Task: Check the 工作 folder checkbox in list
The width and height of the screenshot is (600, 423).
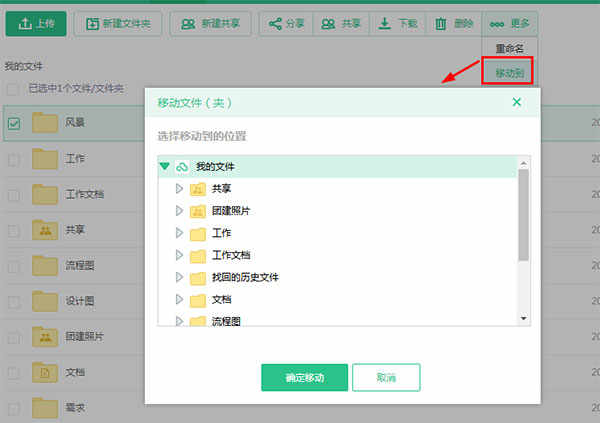Action: 14,159
